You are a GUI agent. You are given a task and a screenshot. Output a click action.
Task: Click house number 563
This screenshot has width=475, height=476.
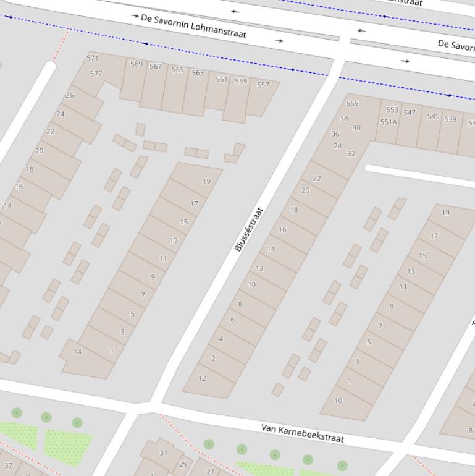click(198, 73)
